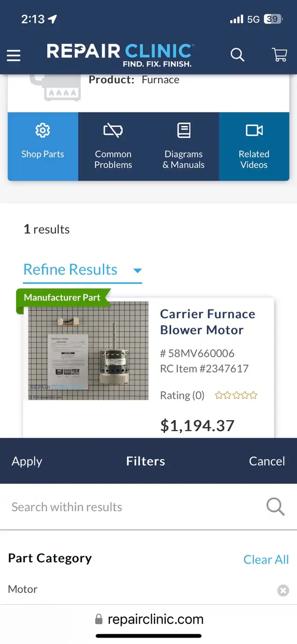The height and width of the screenshot is (644, 297).
Task: Click the Search within results field
Action: [x=66, y=507]
